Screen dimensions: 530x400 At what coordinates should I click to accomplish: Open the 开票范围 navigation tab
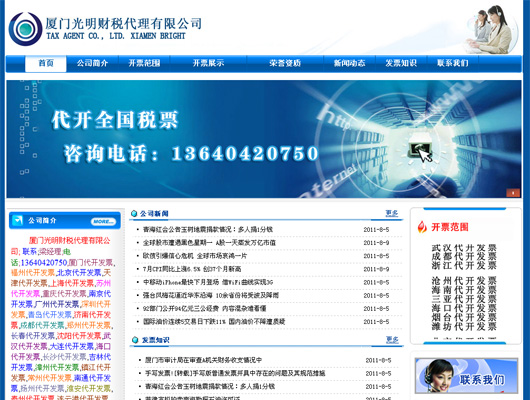tap(144, 63)
